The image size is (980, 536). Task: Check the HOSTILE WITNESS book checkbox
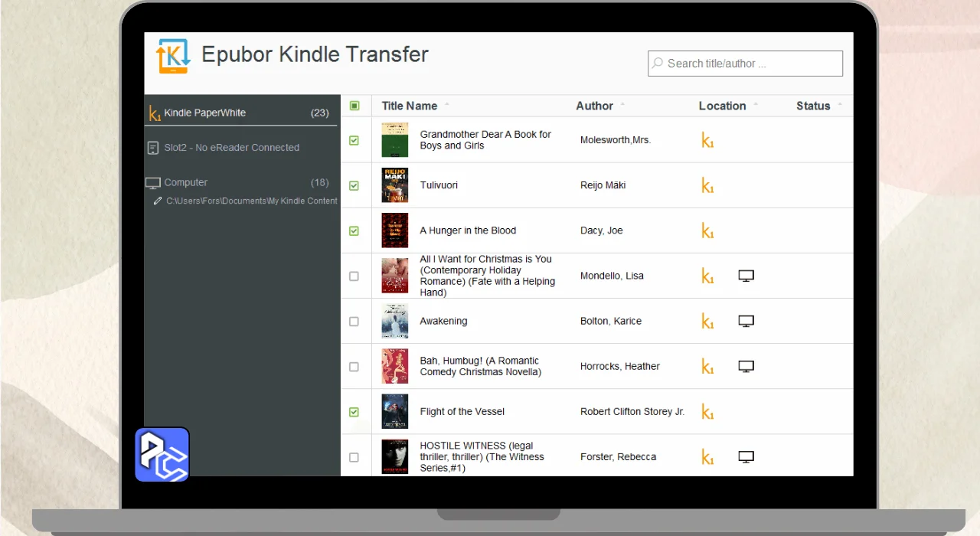(x=354, y=457)
